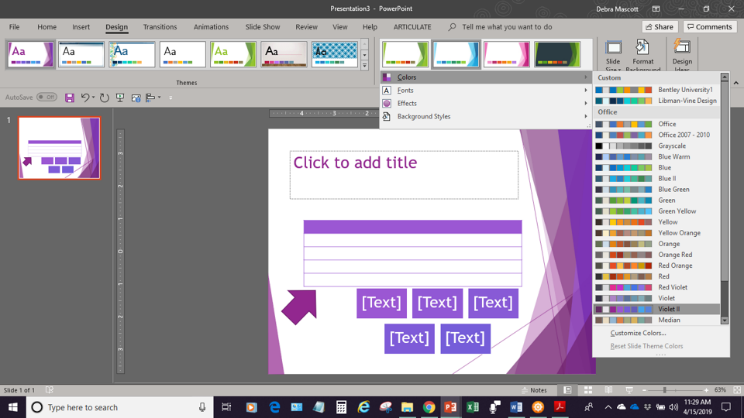Click the Share button
This screenshot has height=418, width=744.
tap(660, 27)
